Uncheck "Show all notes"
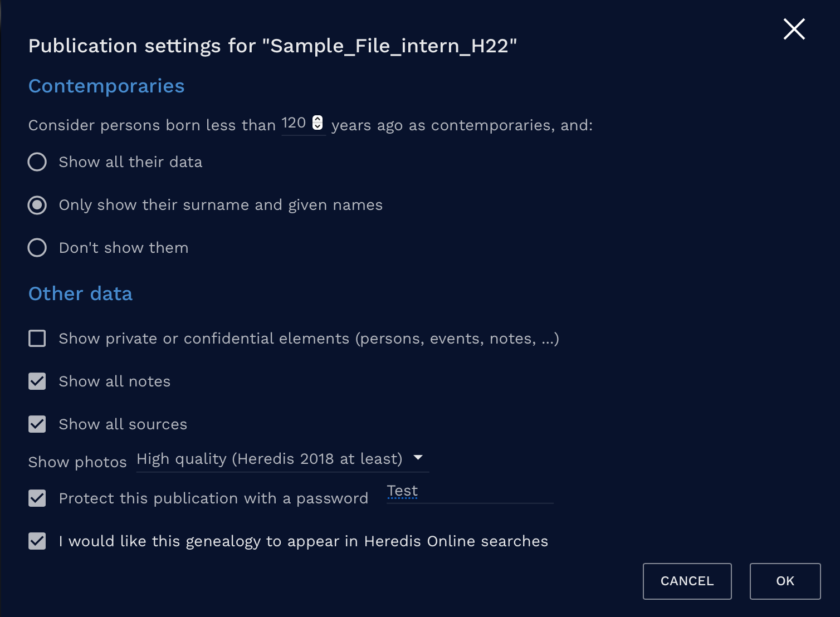This screenshot has width=840, height=617. (37, 381)
